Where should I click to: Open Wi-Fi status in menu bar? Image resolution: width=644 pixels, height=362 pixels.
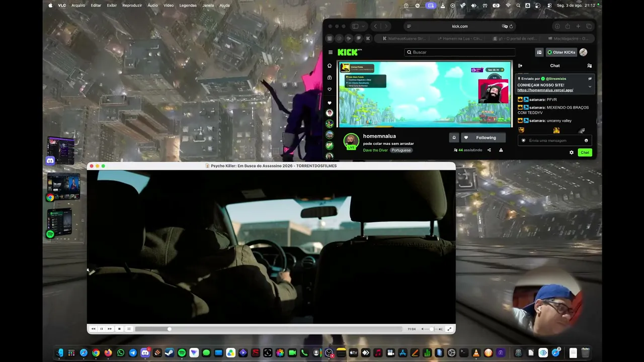tap(508, 6)
